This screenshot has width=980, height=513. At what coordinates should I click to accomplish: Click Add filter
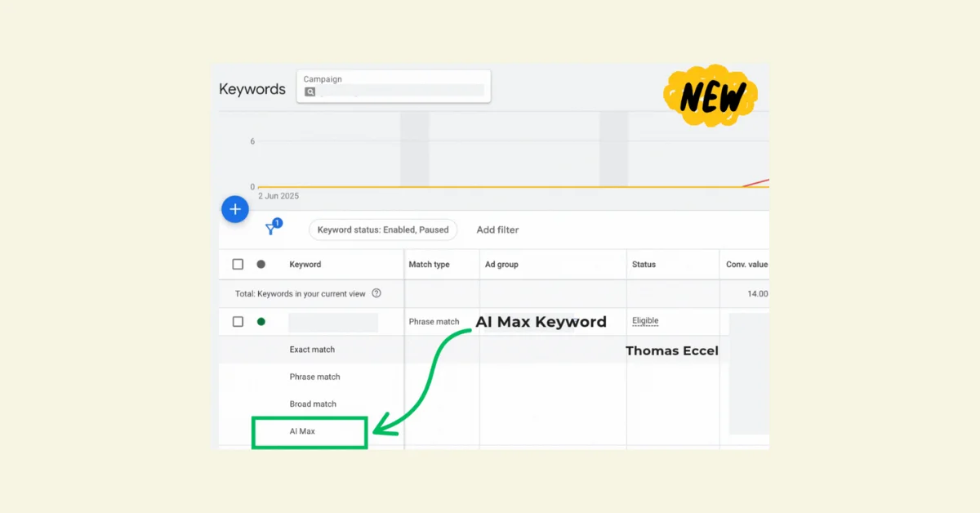click(497, 230)
